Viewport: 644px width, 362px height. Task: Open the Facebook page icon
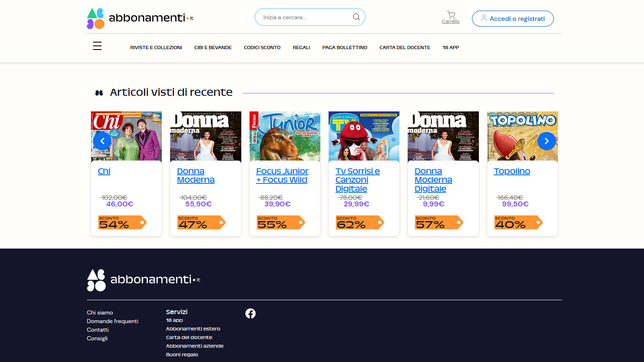click(x=250, y=313)
